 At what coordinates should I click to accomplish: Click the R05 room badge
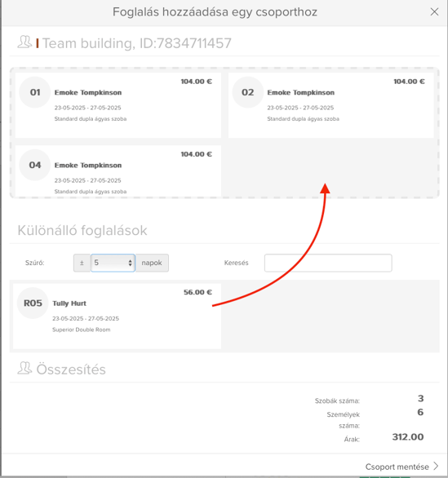(x=33, y=303)
